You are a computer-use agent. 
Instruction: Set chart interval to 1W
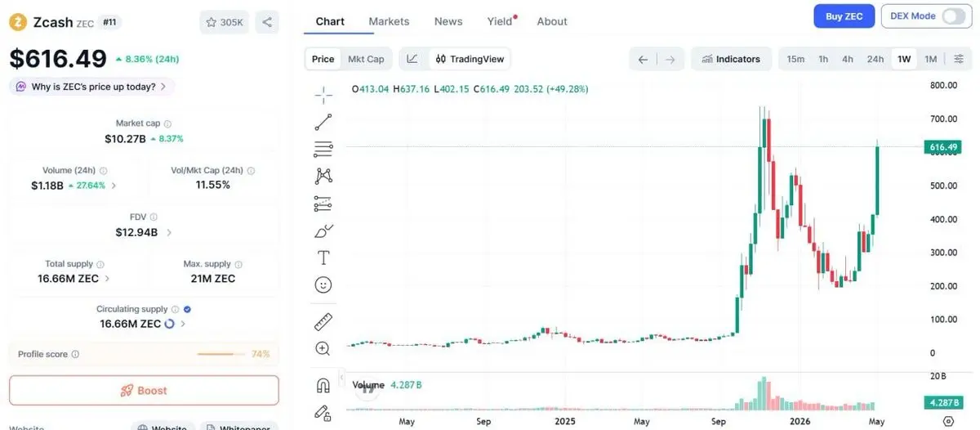coord(904,59)
